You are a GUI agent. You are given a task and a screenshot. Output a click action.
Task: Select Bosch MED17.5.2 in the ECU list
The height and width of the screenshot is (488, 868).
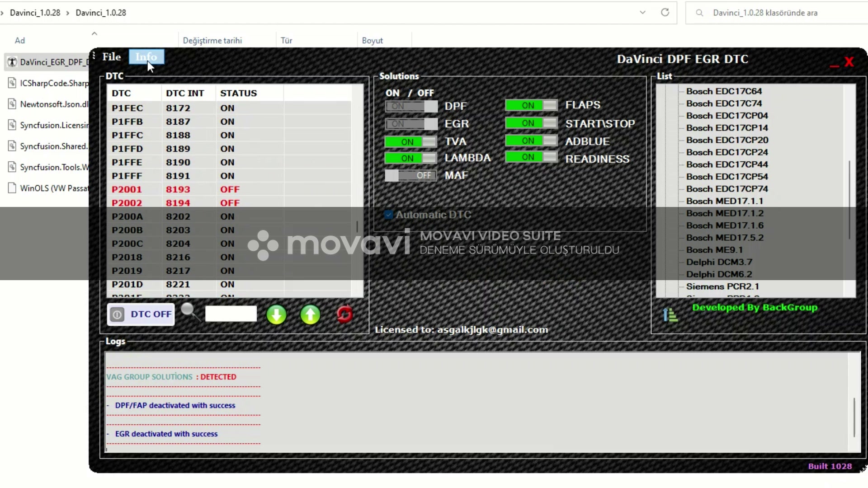tap(724, 237)
